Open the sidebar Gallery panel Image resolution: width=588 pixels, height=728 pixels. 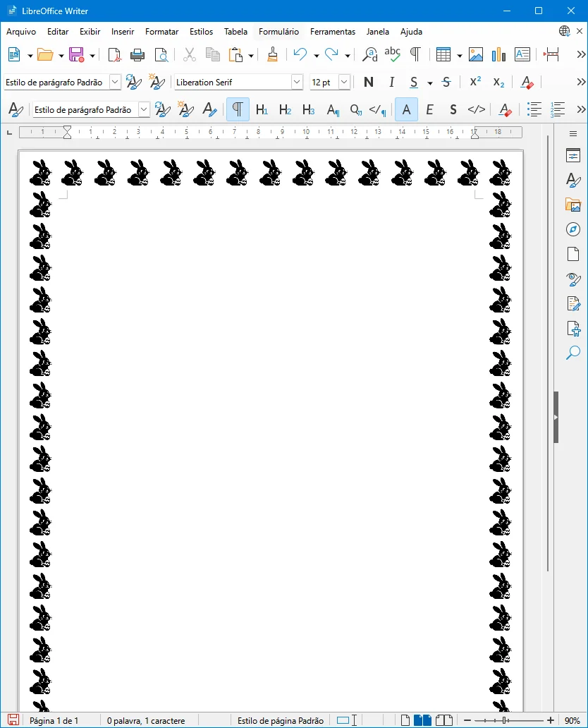573,205
